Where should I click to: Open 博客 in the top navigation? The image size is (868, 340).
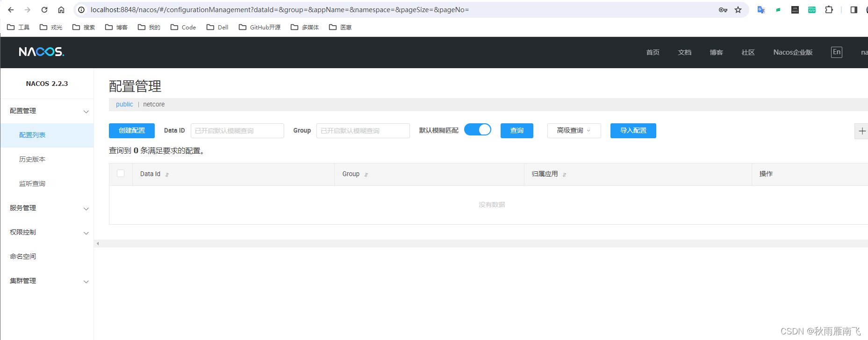click(717, 52)
